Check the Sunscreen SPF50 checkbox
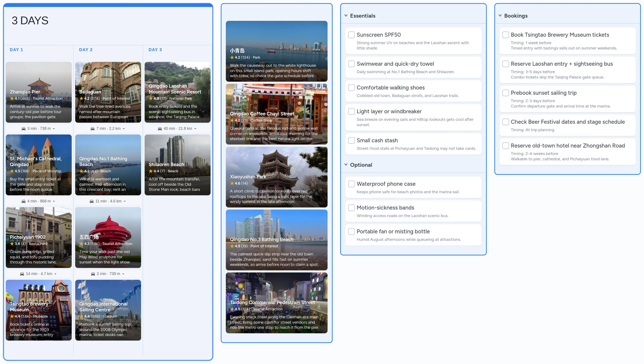644x364 pixels. tap(351, 35)
